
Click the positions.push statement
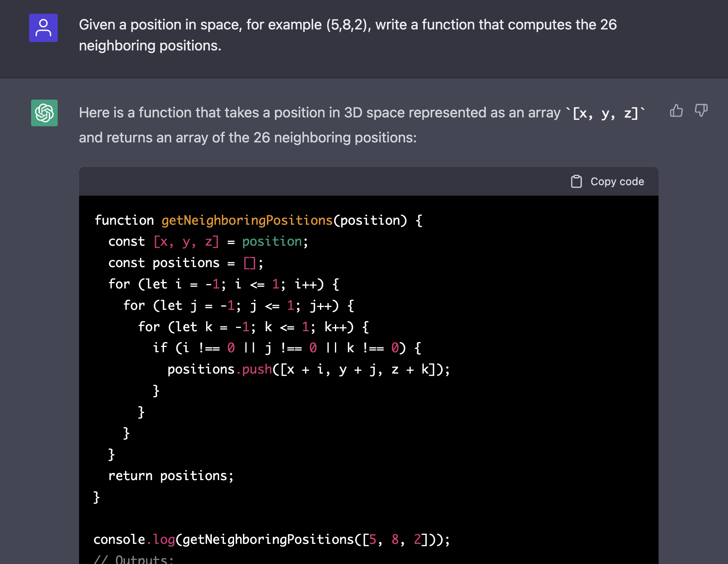click(308, 370)
